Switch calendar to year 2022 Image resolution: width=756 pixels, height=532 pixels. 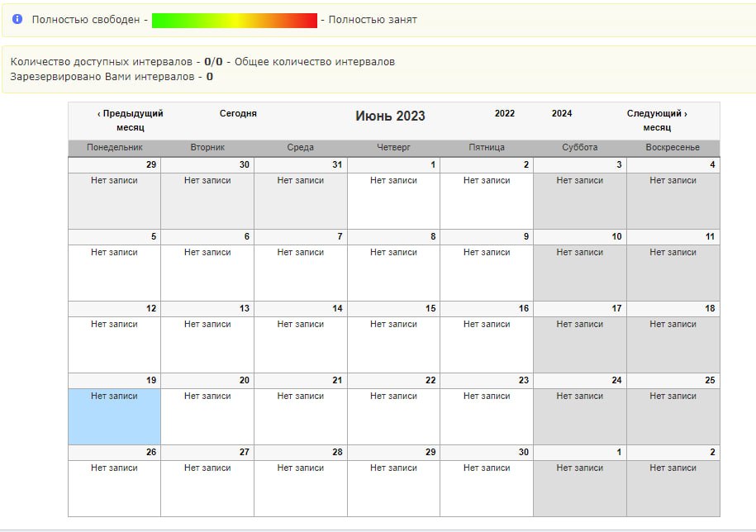tap(504, 114)
